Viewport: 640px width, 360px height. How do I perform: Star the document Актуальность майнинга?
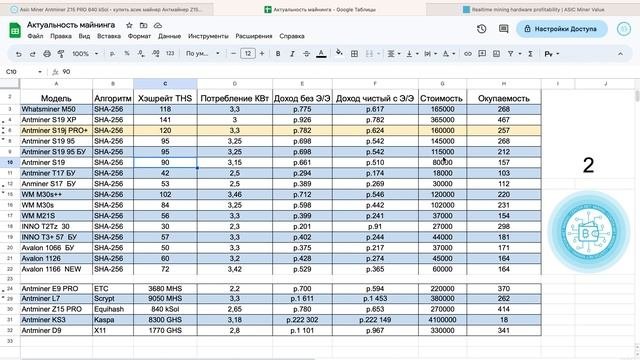point(129,25)
